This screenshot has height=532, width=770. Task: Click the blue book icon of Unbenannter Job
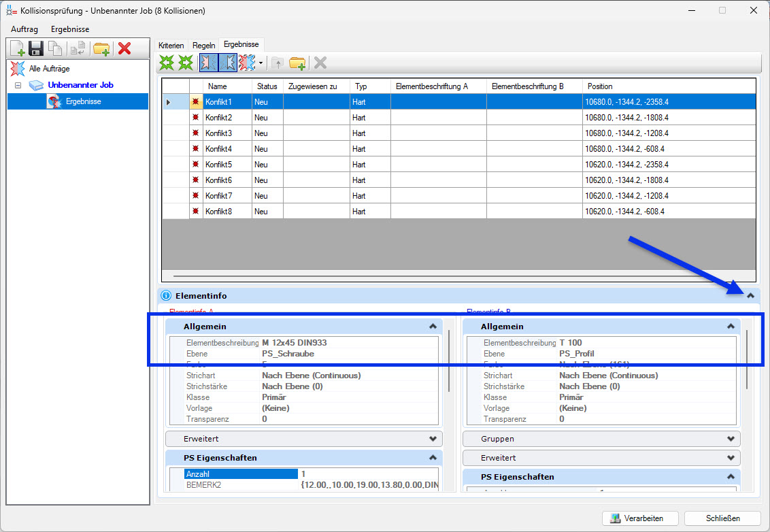pyautogui.click(x=36, y=85)
